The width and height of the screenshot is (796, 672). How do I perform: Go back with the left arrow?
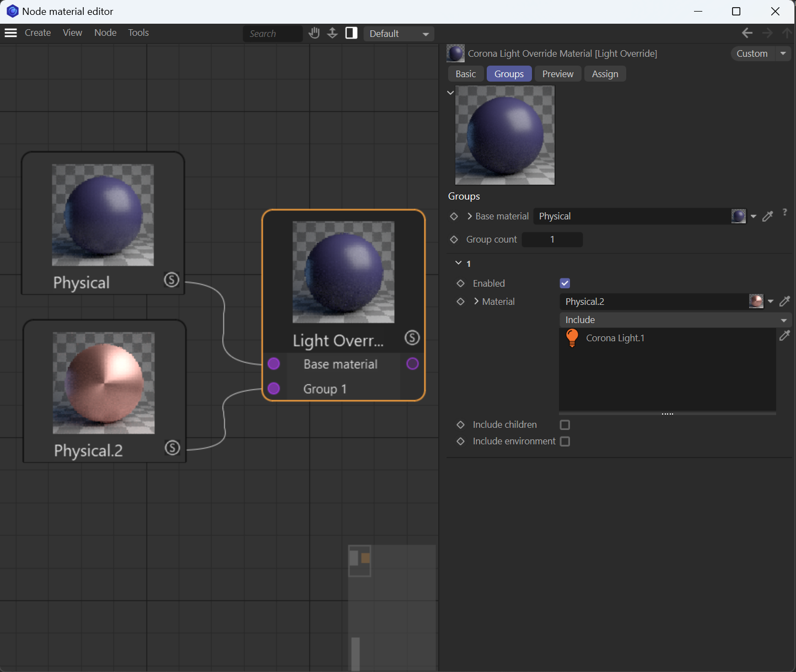[x=747, y=33]
